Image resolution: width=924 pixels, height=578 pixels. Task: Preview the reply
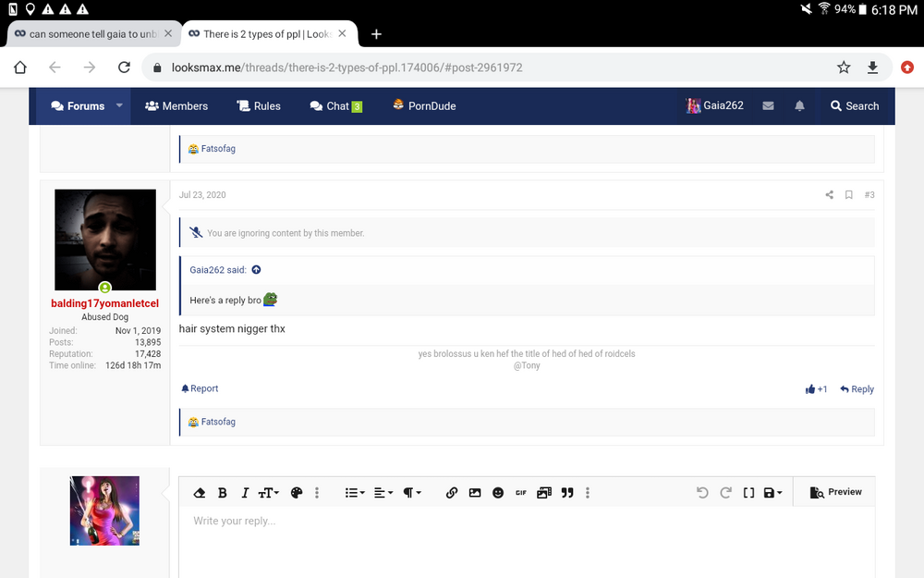pos(835,492)
